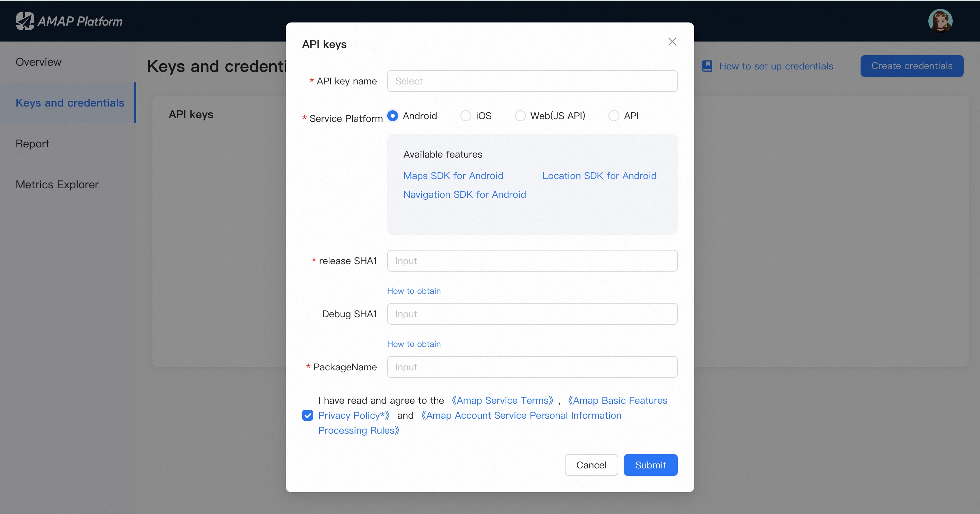
Task: Focus the Debug SHA1 input field
Action: [x=532, y=314]
